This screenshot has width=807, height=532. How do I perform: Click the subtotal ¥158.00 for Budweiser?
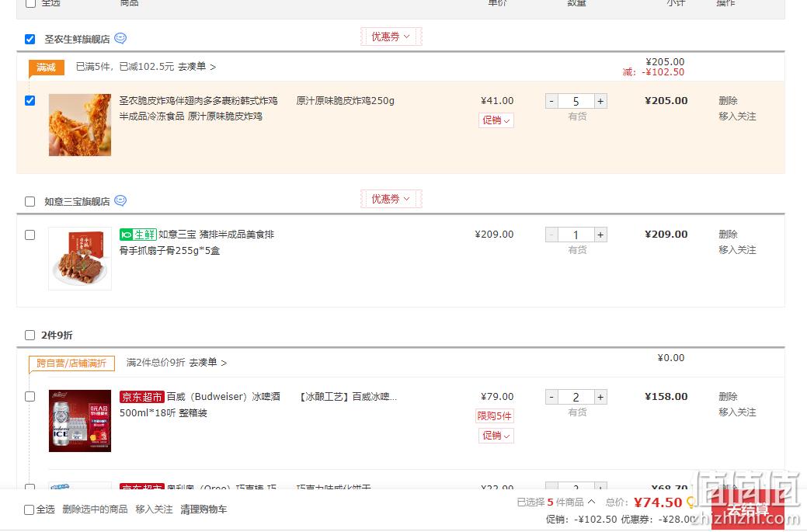666,396
